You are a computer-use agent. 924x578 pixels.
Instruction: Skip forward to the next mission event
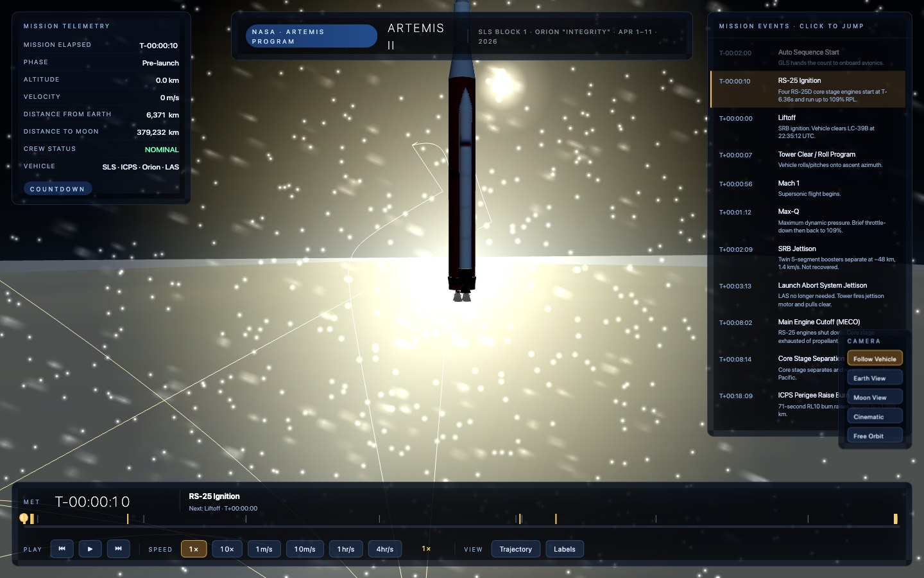(x=118, y=548)
